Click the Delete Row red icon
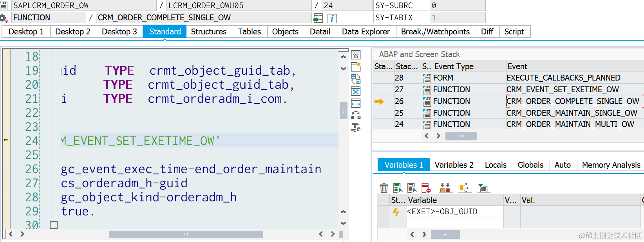 pos(426,188)
